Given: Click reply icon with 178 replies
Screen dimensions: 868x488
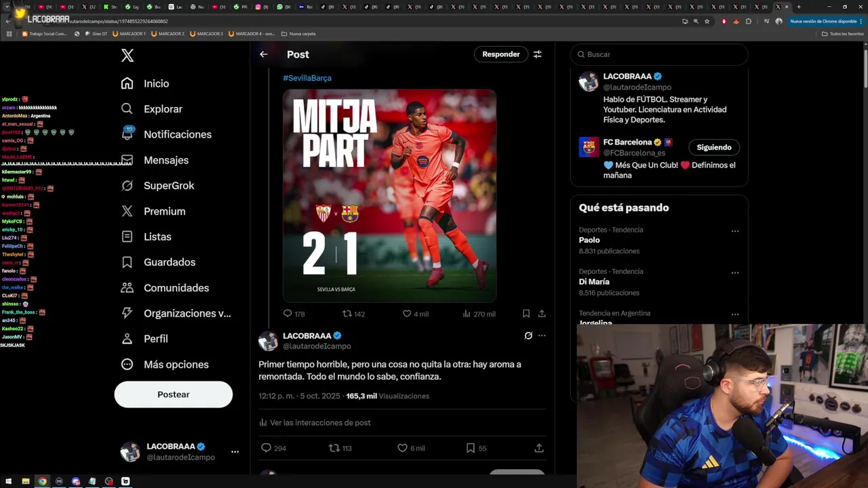Looking at the screenshot, I should (288, 314).
